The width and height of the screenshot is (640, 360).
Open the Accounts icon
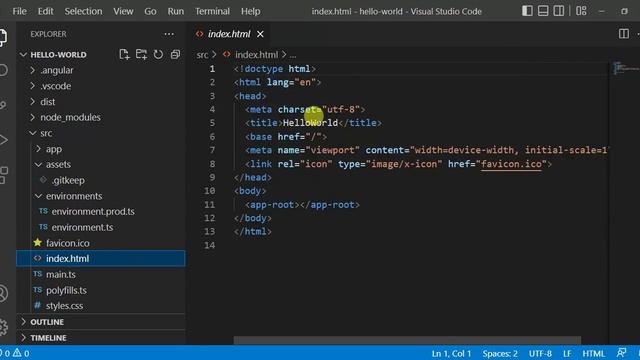click(3, 293)
